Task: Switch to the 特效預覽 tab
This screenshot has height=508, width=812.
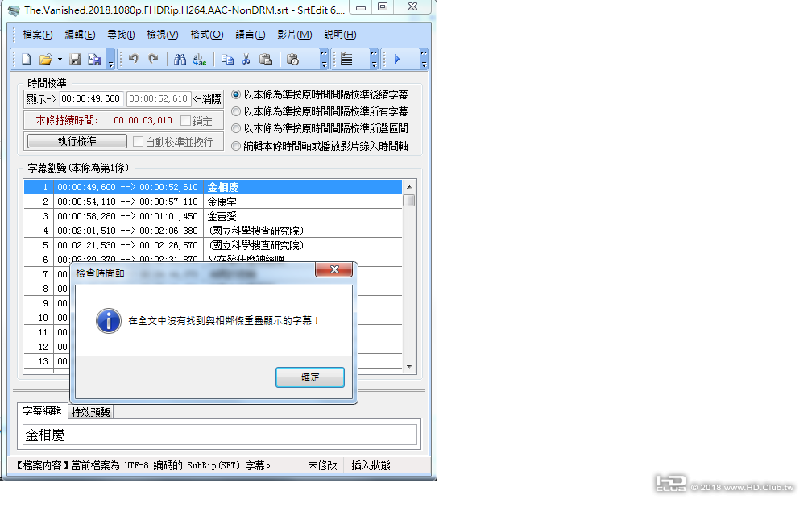Action: point(90,412)
